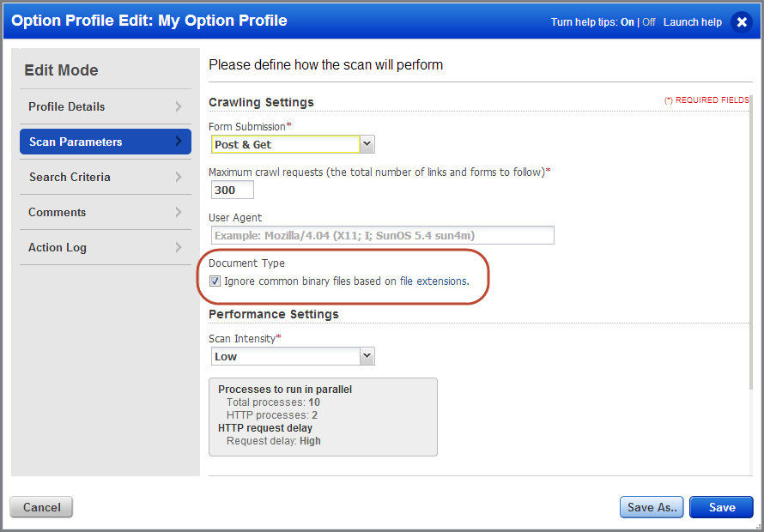Viewport: 764px width, 532px height.
Task: Close the Option Profile Edit dialog
Action: [x=742, y=22]
